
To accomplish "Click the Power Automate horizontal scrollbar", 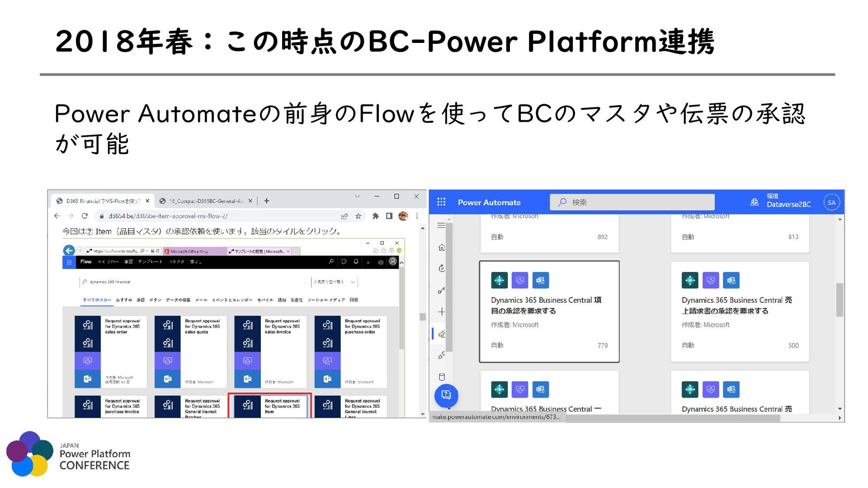I will coord(673,418).
